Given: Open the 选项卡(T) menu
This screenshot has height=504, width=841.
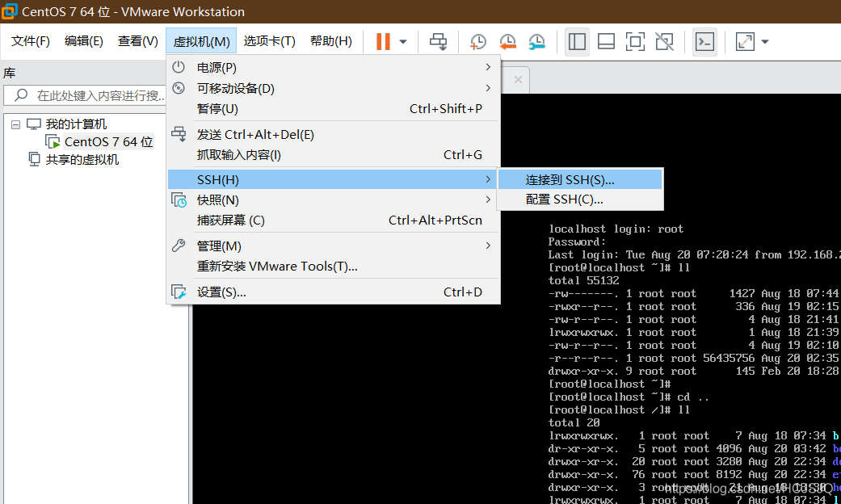Looking at the screenshot, I should point(269,41).
